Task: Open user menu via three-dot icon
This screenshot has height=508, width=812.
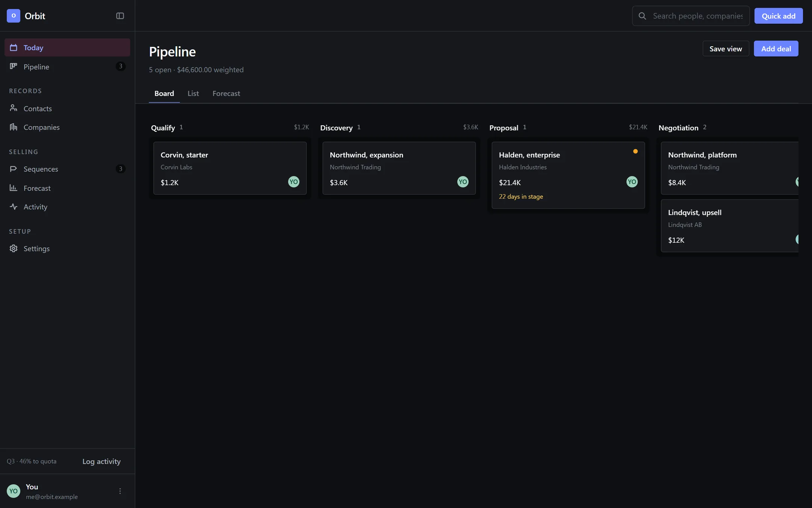Action: (x=120, y=491)
